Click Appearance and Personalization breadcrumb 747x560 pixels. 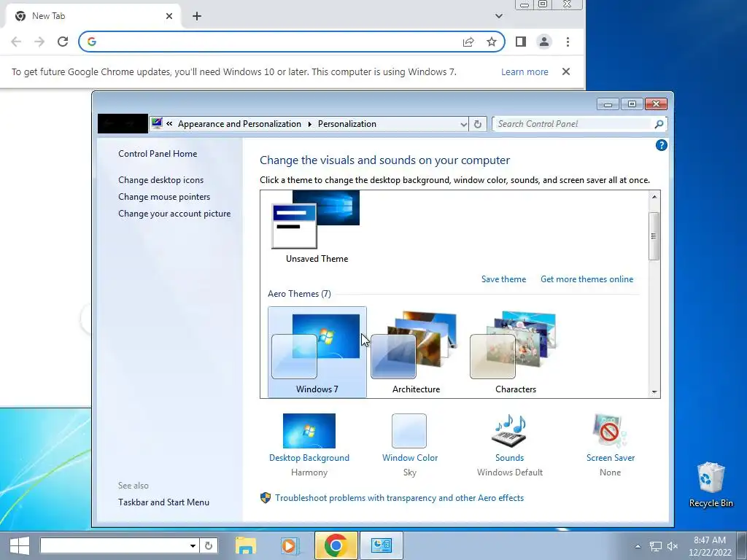(239, 124)
